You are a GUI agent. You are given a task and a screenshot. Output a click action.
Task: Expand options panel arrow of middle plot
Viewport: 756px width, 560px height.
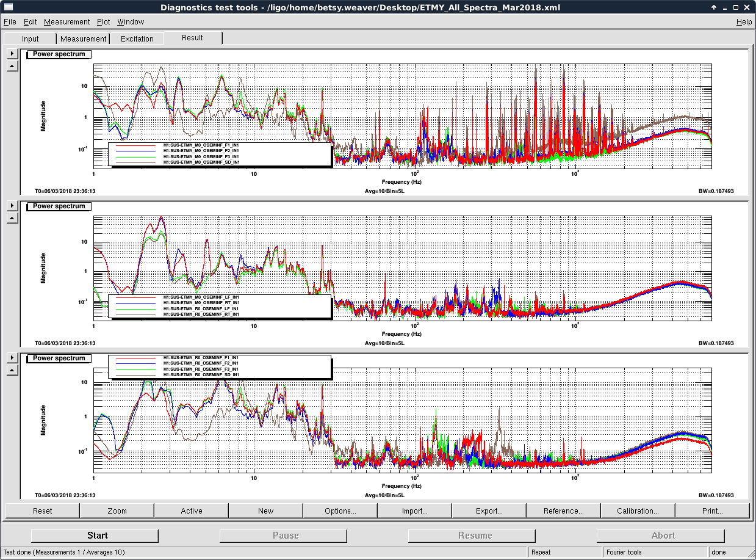(x=12, y=206)
